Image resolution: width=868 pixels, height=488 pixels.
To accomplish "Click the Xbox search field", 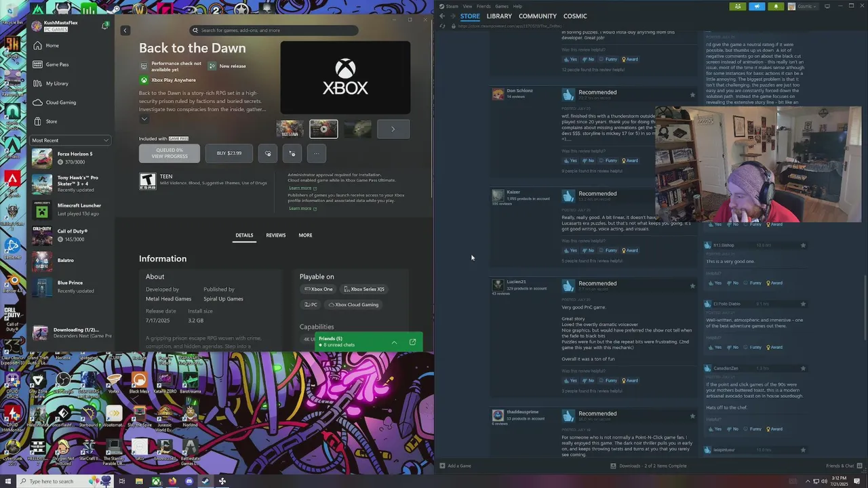I will (x=274, y=30).
